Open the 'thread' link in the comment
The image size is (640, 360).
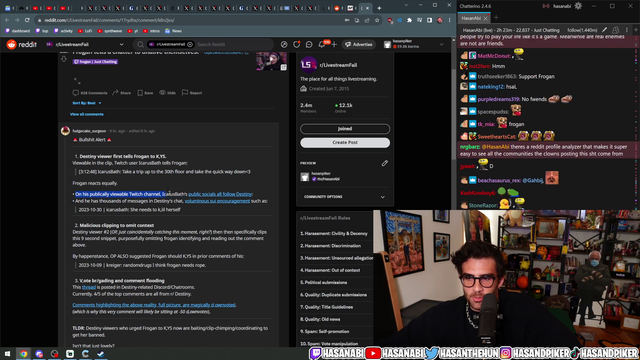click(89, 287)
